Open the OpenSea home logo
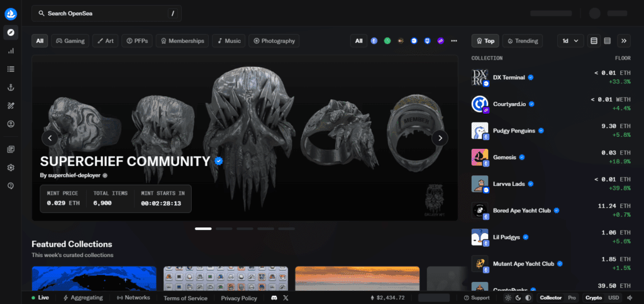The image size is (644, 304). pyautogui.click(x=11, y=14)
